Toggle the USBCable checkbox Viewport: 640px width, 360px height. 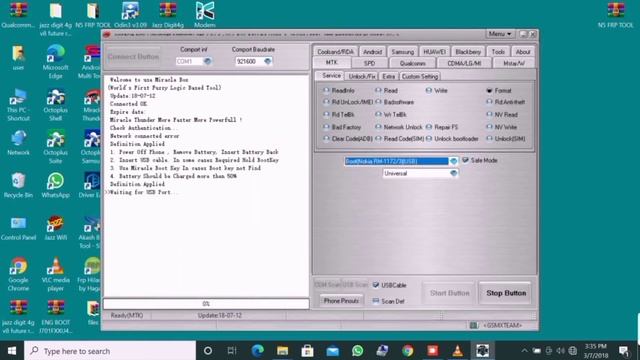pyautogui.click(x=376, y=285)
